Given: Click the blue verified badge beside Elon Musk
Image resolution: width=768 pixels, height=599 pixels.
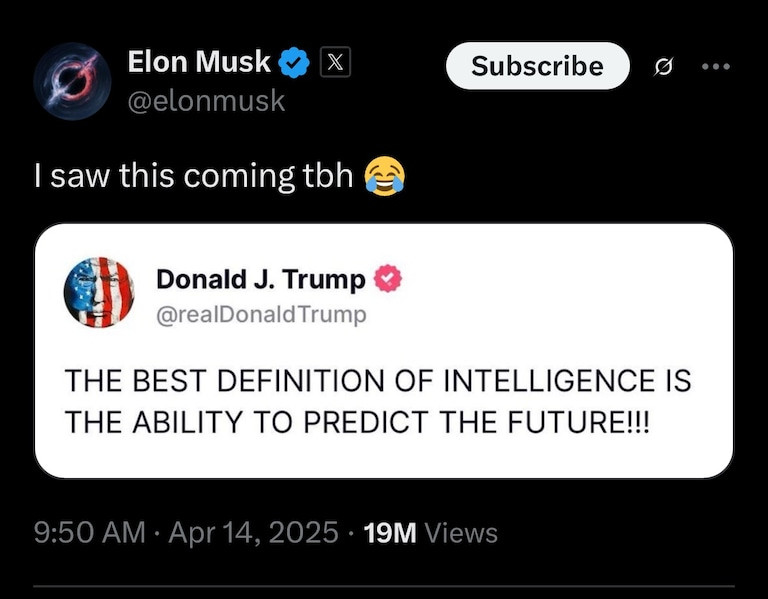Looking at the screenshot, I should pos(294,64).
